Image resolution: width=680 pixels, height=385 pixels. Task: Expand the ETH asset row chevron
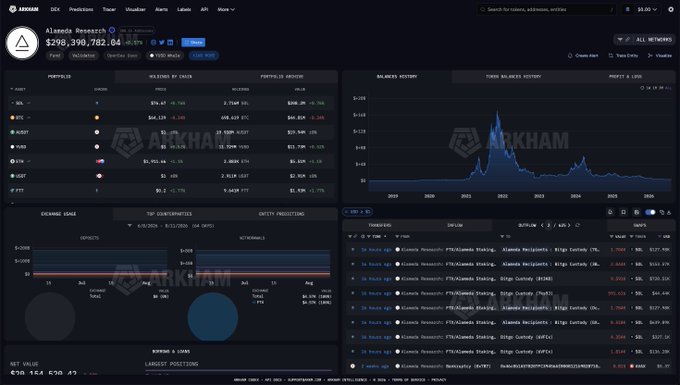[29, 161]
